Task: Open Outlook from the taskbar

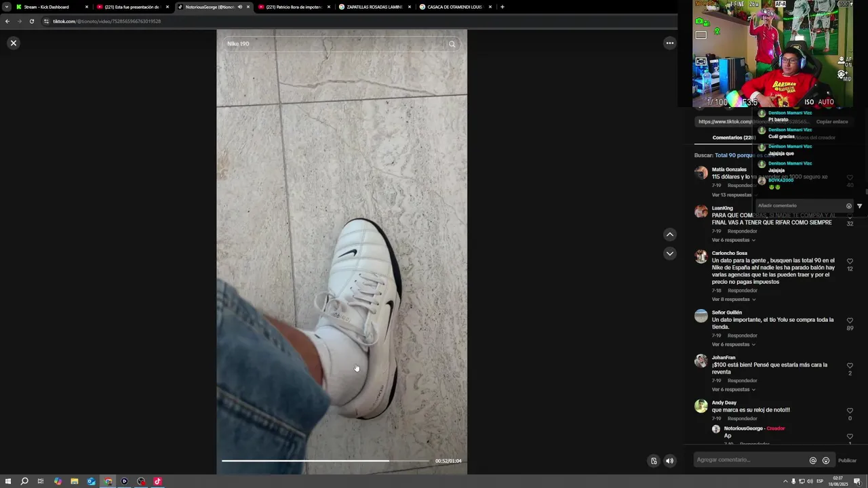Action: coord(91,481)
